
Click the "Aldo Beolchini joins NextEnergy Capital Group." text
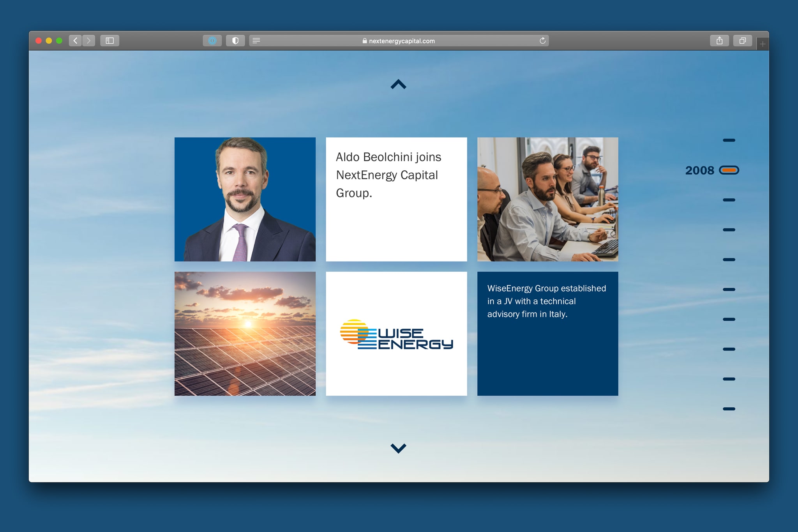pos(388,175)
